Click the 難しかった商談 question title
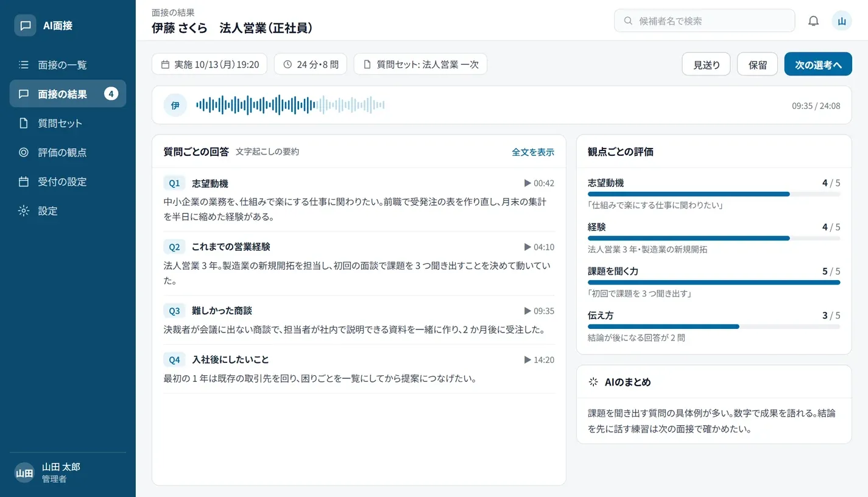The image size is (868, 497). [x=222, y=311]
